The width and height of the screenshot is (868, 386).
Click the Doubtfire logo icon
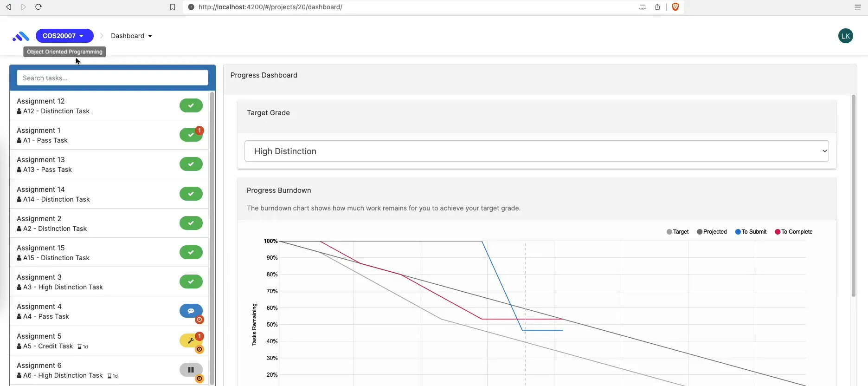point(21,36)
